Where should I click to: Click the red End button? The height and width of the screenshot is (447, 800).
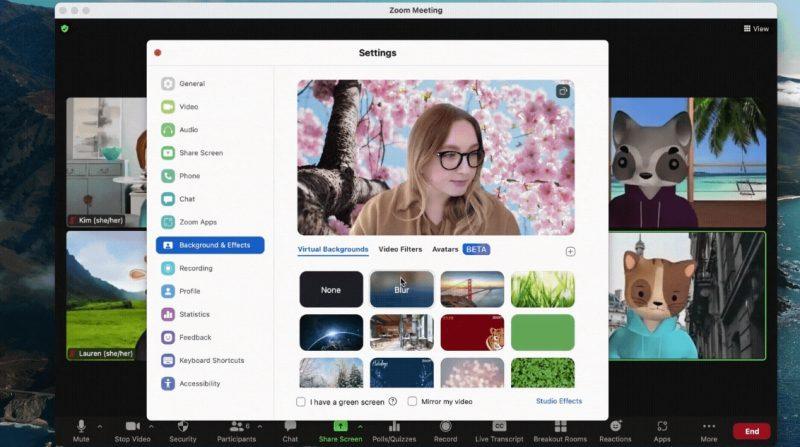coord(752,431)
